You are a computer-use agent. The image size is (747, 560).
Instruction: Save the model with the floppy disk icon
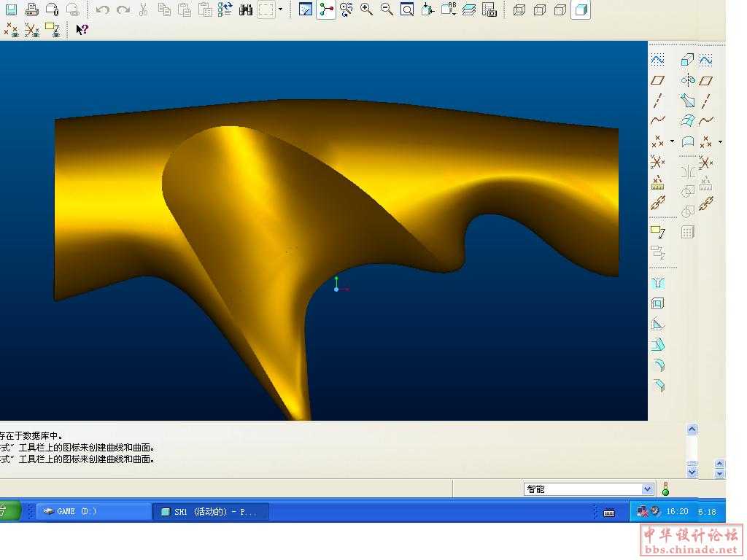coord(10,9)
